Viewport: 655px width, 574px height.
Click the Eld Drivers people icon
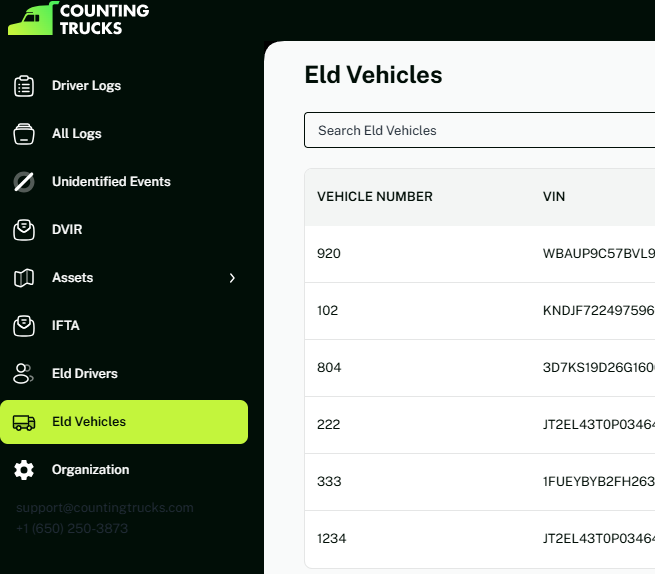pos(24,374)
